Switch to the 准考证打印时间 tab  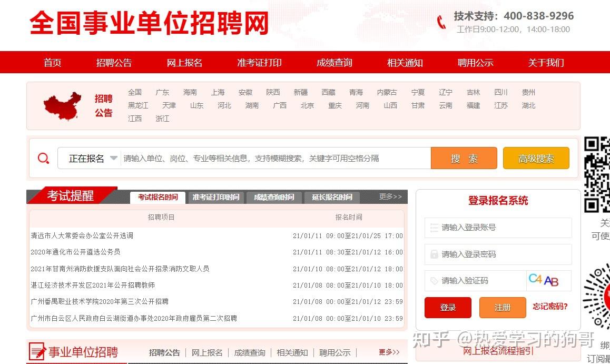pyautogui.click(x=216, y=197)
